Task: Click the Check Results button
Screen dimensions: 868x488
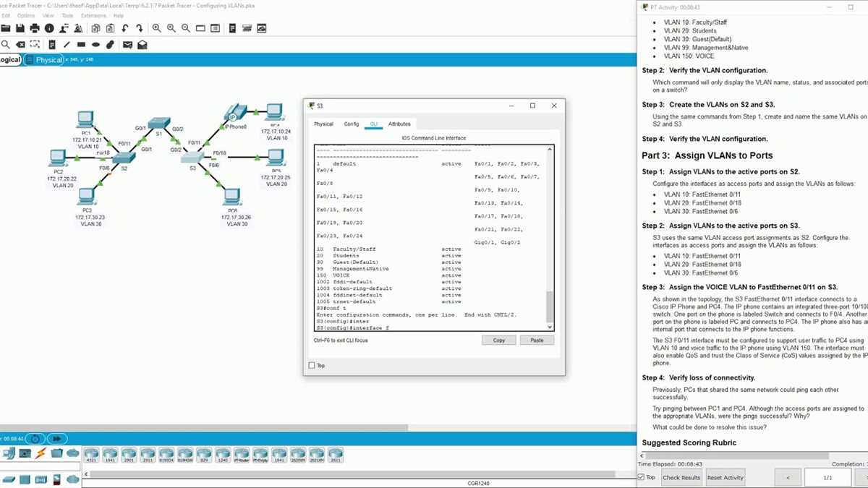Action: coord(681,477)
